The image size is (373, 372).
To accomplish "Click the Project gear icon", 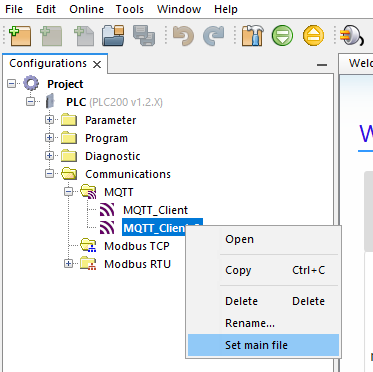I will coord(31,83).
